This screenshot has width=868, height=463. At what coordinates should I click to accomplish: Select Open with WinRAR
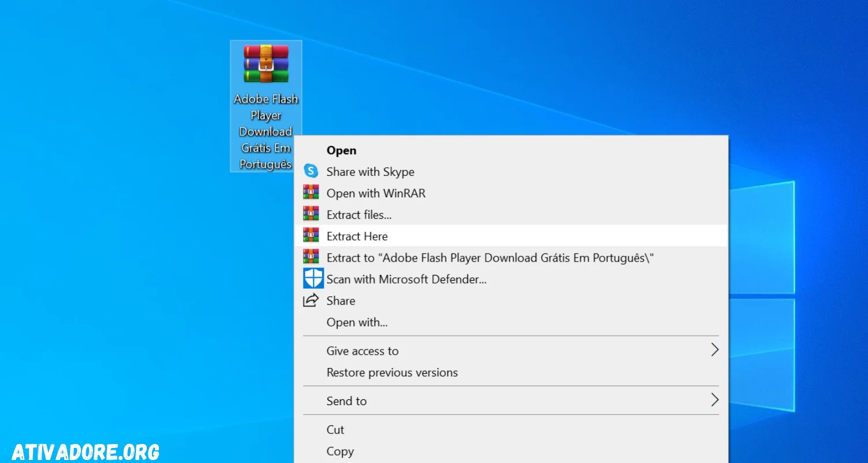click(511, 193)
